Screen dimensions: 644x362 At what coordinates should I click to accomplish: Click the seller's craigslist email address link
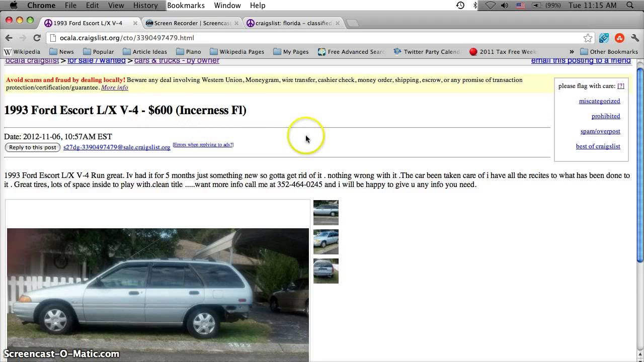(117, 147)
